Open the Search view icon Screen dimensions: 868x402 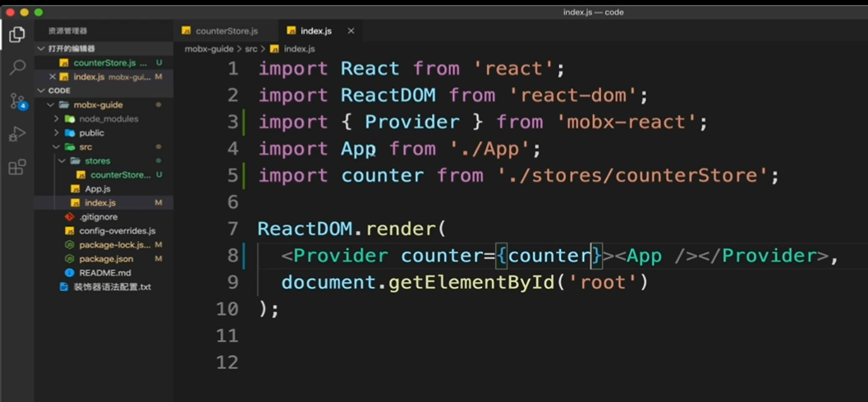tap(17, 67)
